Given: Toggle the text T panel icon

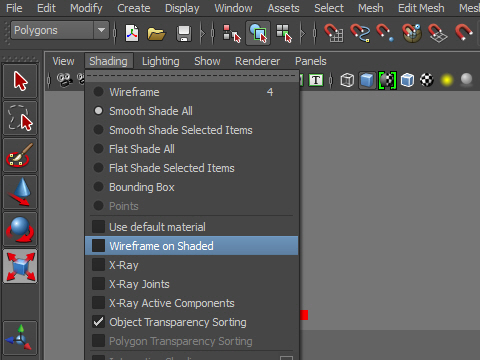Looking at the screenshot, I should [x=316, y=80].
